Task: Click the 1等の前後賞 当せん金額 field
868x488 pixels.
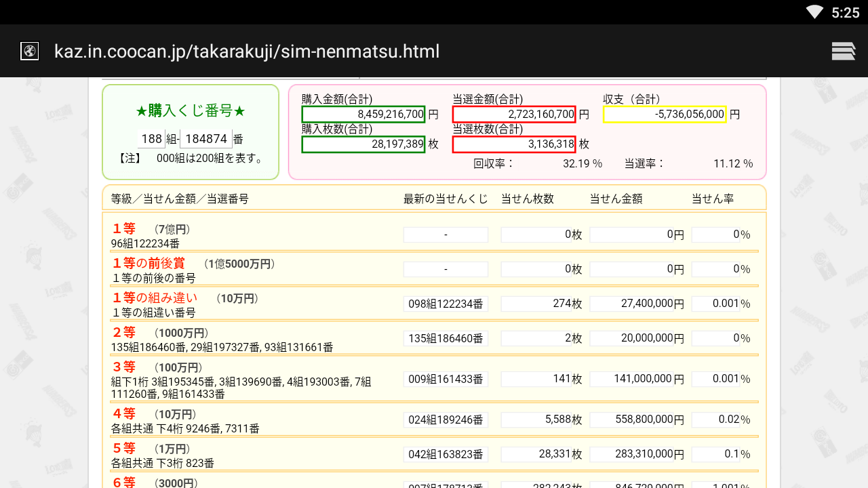Action: [632, 269]
